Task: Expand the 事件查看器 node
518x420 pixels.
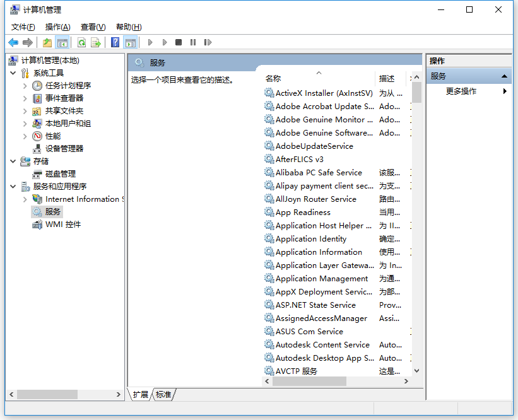Action: (25, 98)
